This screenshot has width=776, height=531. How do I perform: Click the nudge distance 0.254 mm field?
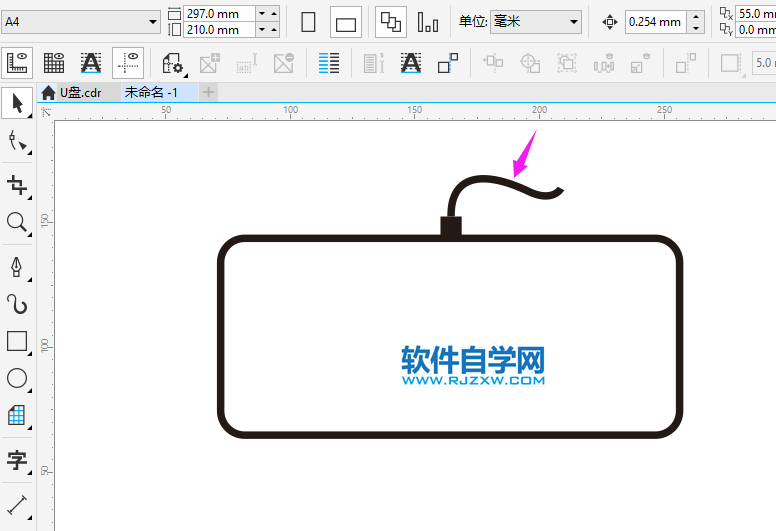653,22
